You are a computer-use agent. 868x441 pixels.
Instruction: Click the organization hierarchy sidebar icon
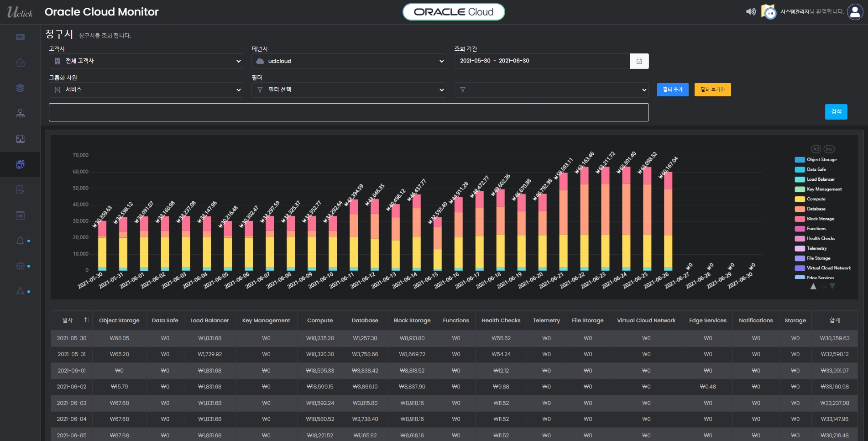pos(20,113)
